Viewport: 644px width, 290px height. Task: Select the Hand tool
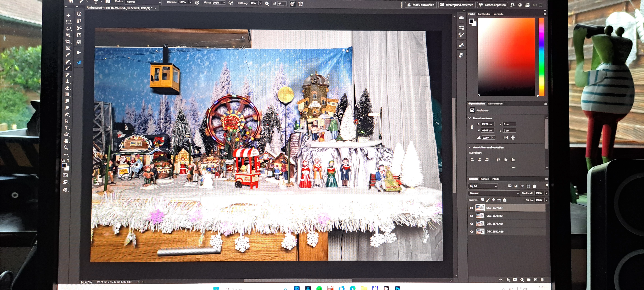(x=66, y=141)
